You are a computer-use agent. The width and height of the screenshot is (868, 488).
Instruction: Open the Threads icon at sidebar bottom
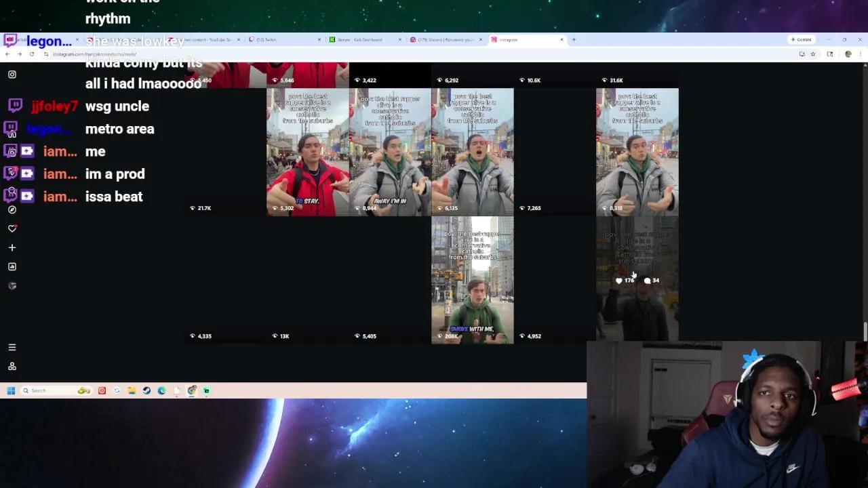[x=12, y=366]
